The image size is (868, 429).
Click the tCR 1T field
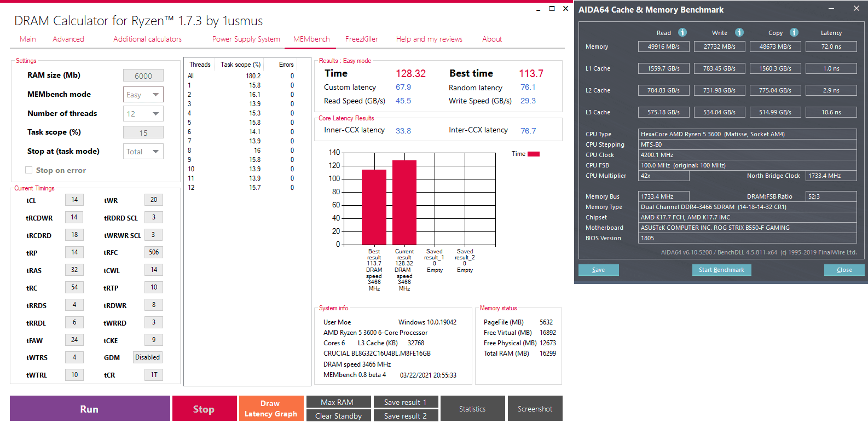coord(154,375)
